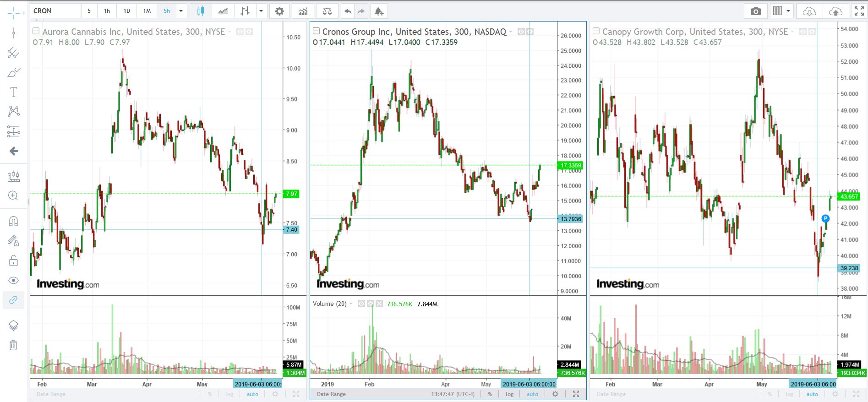Screen dimensions: 868x402
Task: Toggle log scale on Cronos chart
Action: click(x=509, y=394)
